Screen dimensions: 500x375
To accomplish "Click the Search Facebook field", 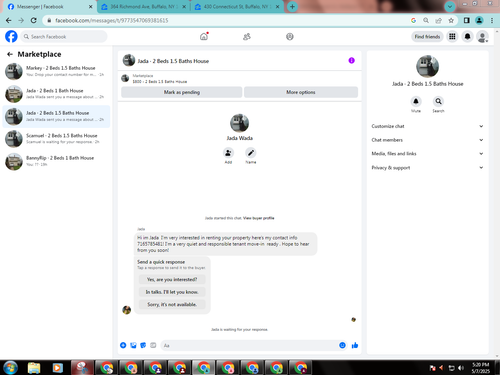I will tap(64, 37).
